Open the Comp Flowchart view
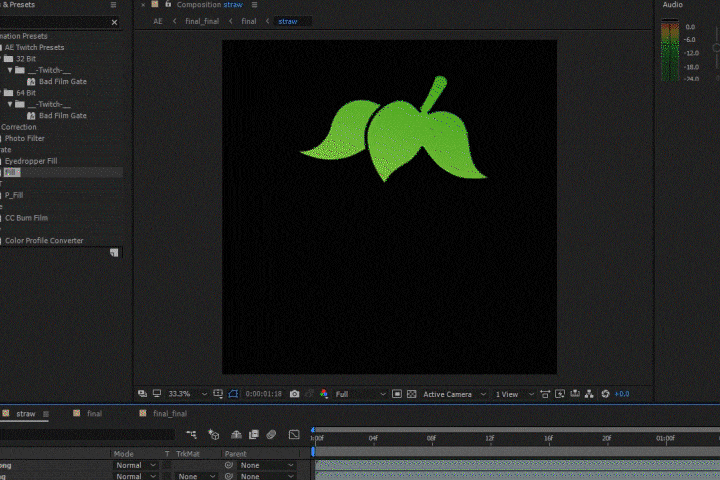This screenshot has height=480, width=720. pyautogui.click(x=589, y=394)
